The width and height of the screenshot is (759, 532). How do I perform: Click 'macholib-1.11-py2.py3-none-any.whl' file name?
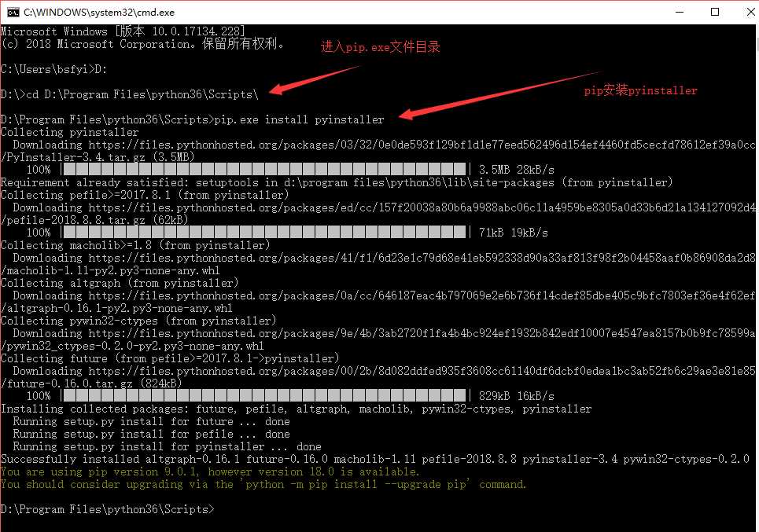click(x=112, y=270)
